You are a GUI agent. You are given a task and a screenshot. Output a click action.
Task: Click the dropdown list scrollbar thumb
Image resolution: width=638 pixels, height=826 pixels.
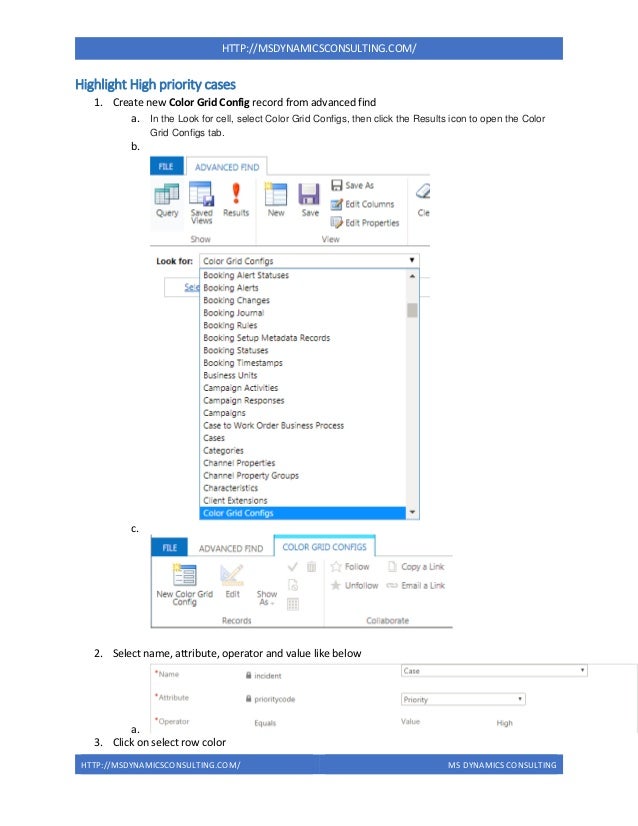coord(412,310)
